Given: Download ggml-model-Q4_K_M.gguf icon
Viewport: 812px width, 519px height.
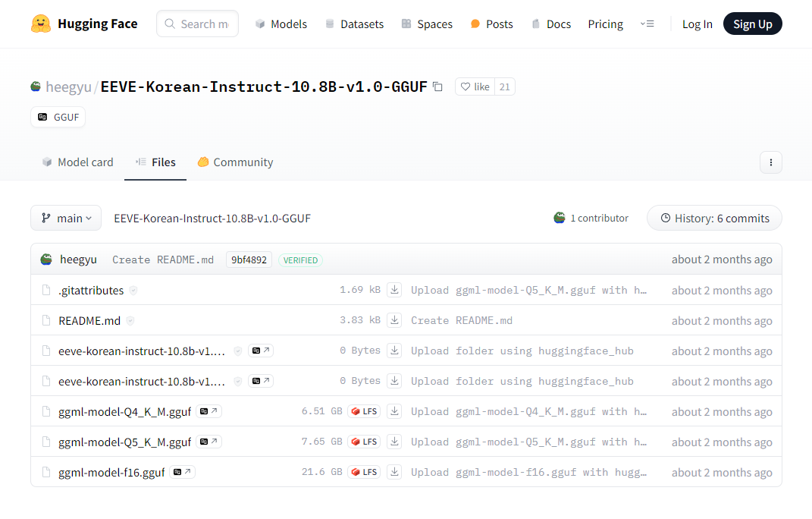Looking at the screenshot, I should (x=394, y=411).
